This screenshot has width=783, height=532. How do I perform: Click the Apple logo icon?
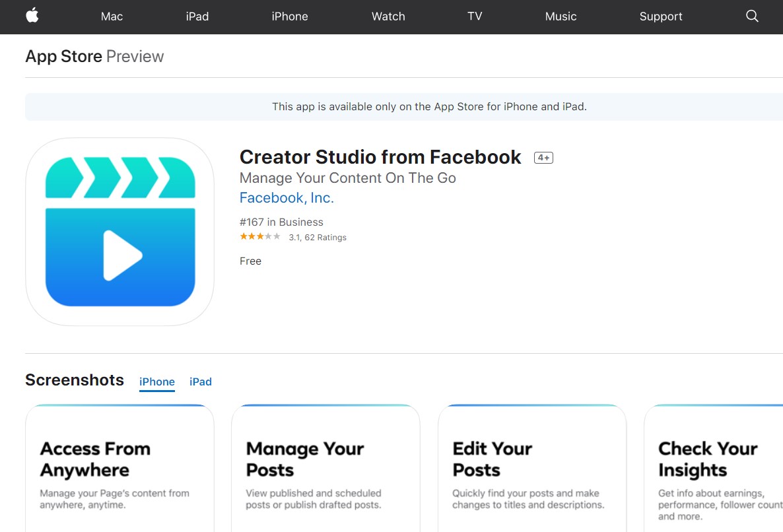point(32,15)
